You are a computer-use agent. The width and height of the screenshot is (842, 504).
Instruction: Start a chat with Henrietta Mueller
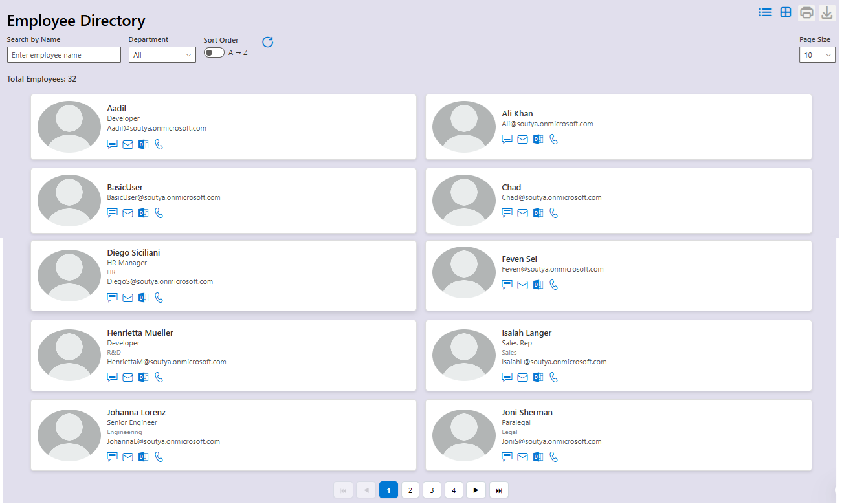click(112, 377)
